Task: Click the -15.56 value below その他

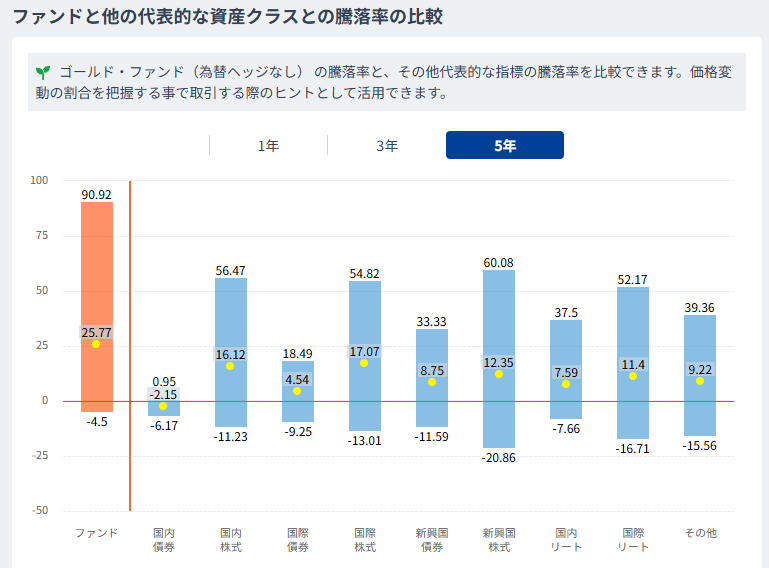Action: pyautogui.click(x=699, y=446)
